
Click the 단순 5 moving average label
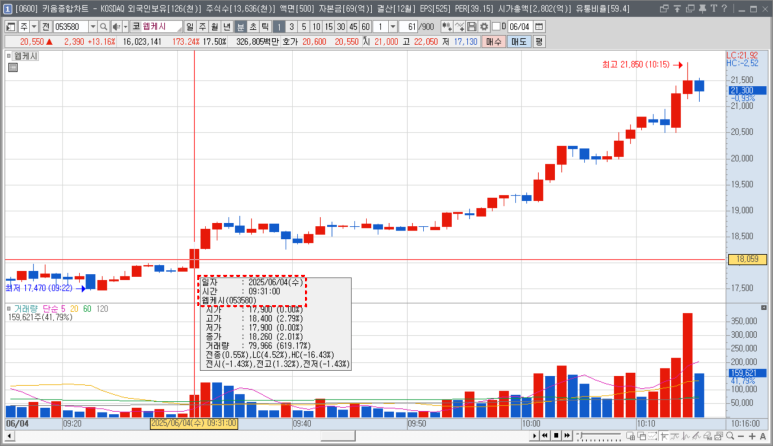tap(53, 309)
